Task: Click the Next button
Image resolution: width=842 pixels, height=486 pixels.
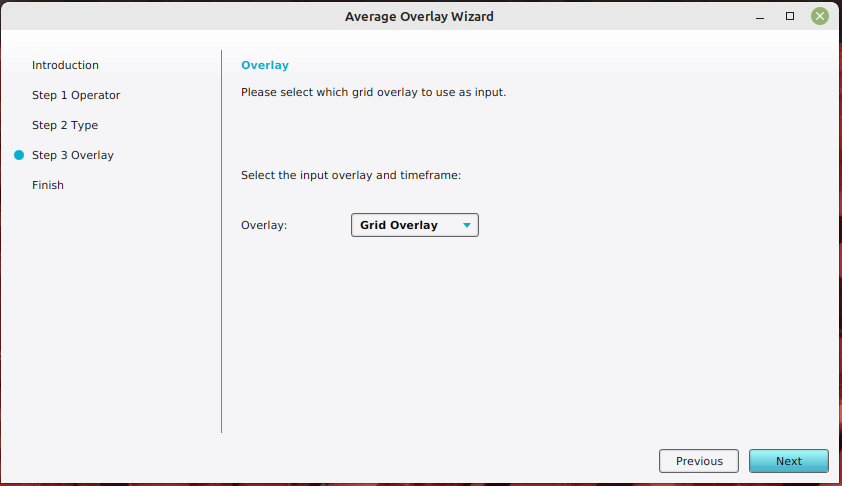Action: point(788,461)
